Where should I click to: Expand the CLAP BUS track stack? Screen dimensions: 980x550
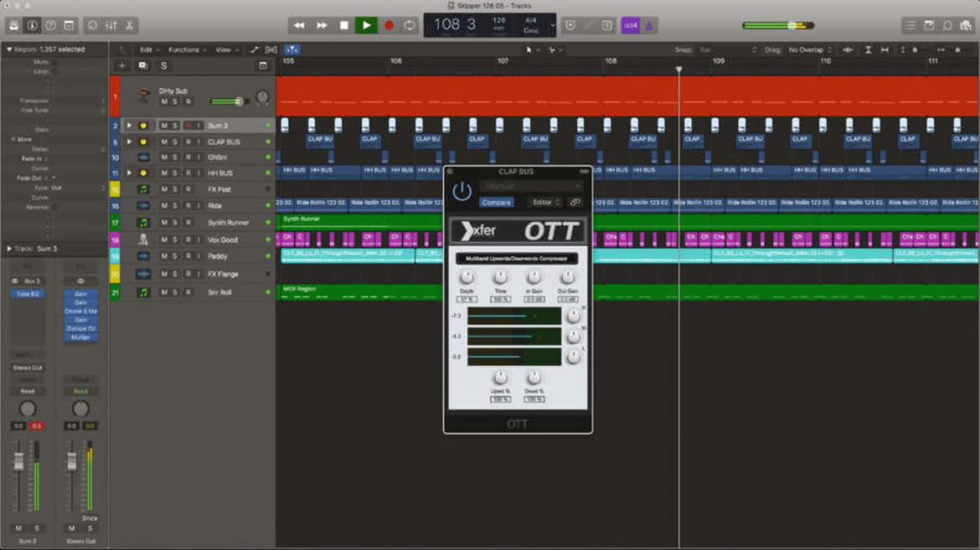coord(129,141)
